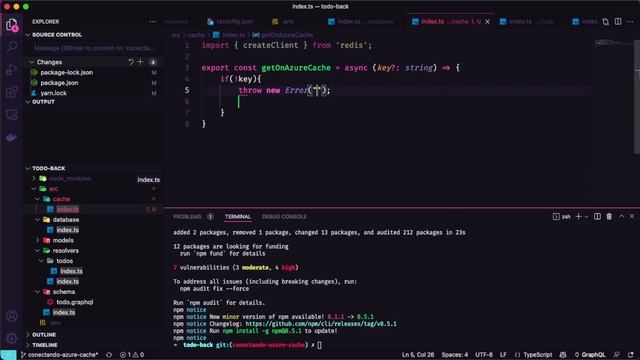Open the Search view in the activity bar
This screenshot has height=360, width=640.
(x=12, y=47)
